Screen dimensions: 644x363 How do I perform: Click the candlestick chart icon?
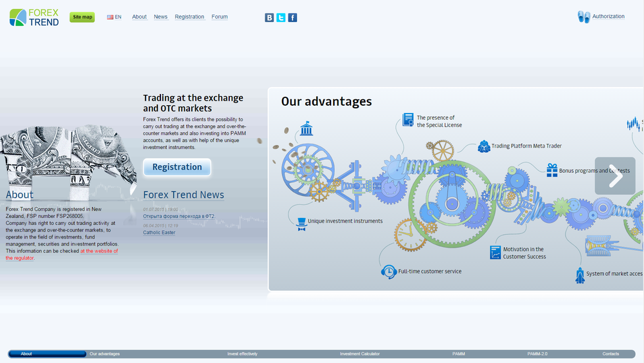(633, 124)
